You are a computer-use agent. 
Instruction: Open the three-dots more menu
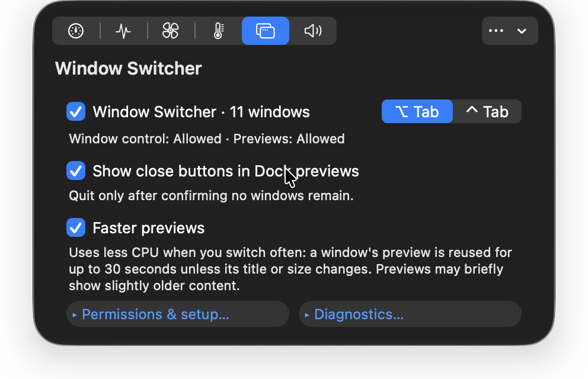(x=496, y=31)
